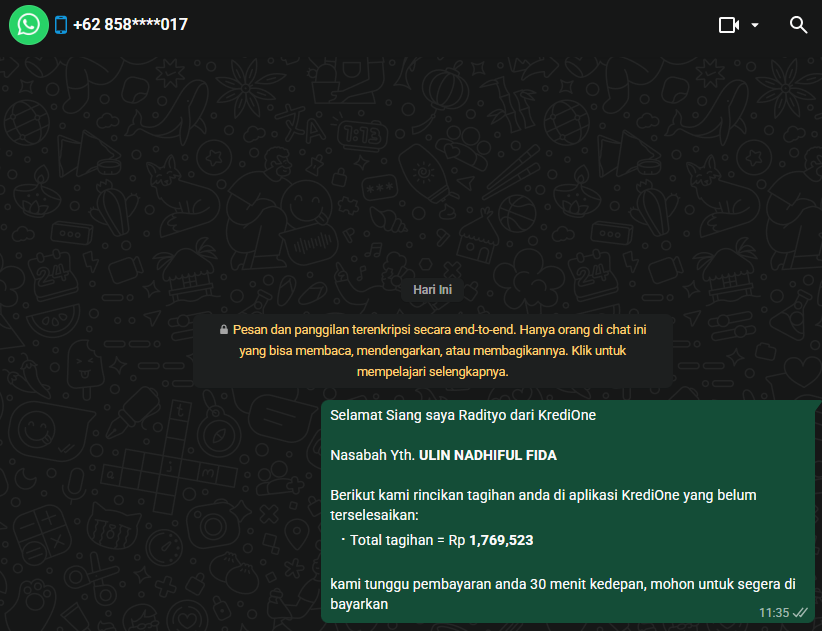
Task: Click the 'Berikut kami rincikan tagihan' line
Action: [x=543, y=505]
